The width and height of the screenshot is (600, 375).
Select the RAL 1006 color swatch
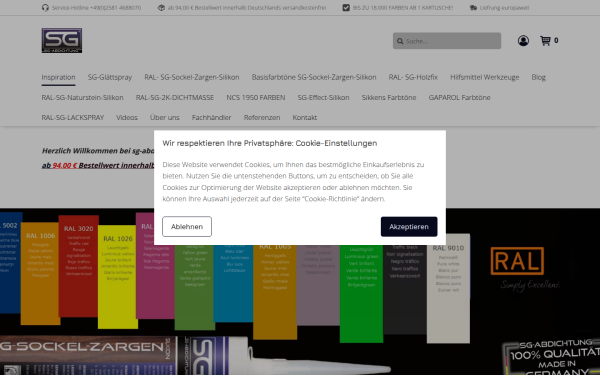[x=40, y=274]
